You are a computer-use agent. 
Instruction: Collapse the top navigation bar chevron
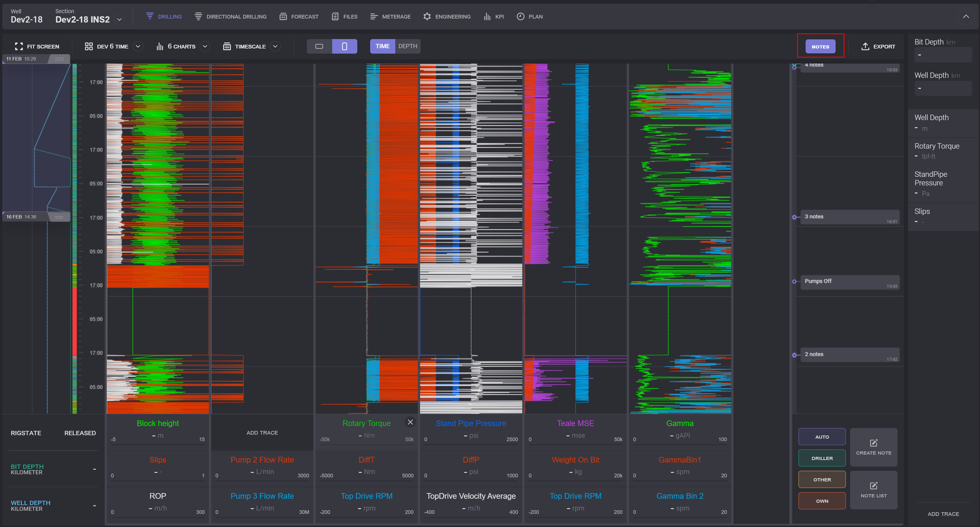965,16
